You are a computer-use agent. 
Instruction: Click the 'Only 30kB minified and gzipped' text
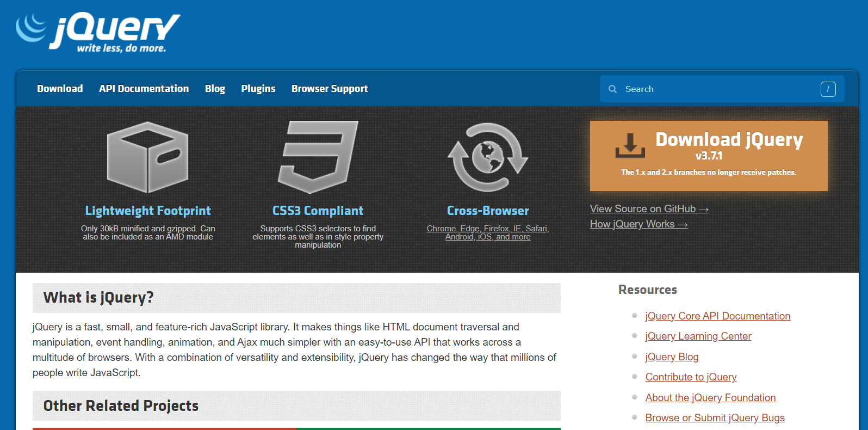[x=148, y=232]
